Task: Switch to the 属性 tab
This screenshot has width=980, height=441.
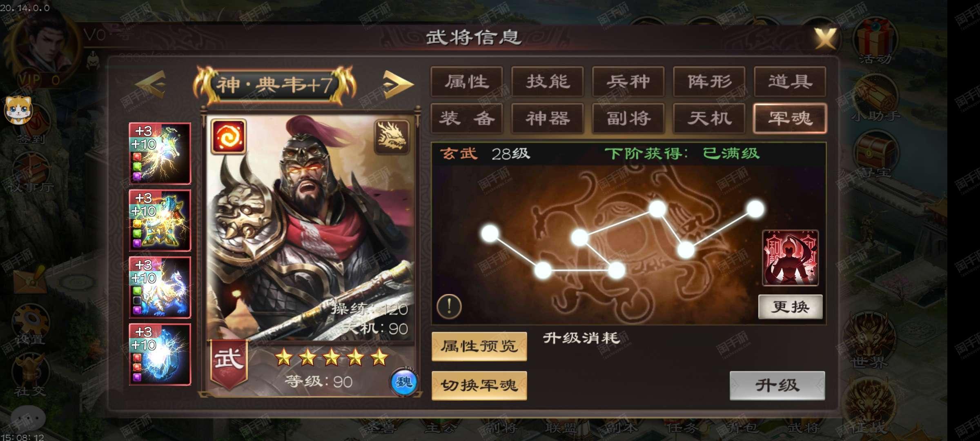Action: click(x=467, y=82)
